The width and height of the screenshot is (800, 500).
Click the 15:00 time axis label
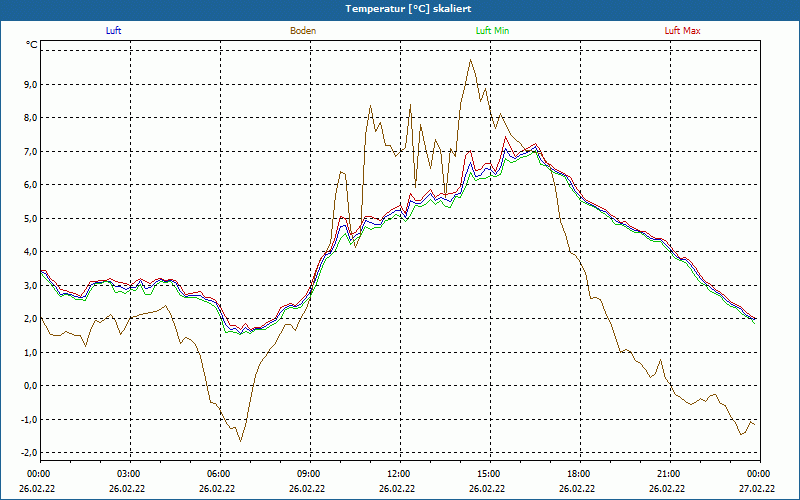(490, 474)
